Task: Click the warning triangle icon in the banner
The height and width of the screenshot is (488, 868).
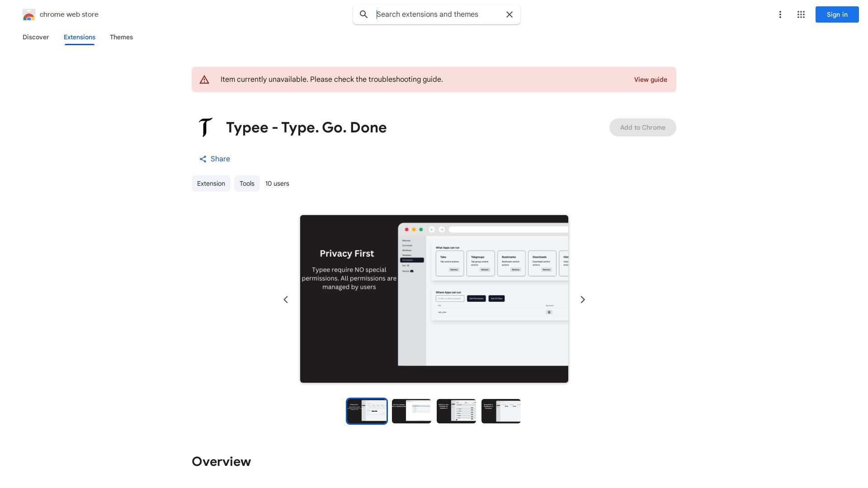Action: [x=204, y=79]
